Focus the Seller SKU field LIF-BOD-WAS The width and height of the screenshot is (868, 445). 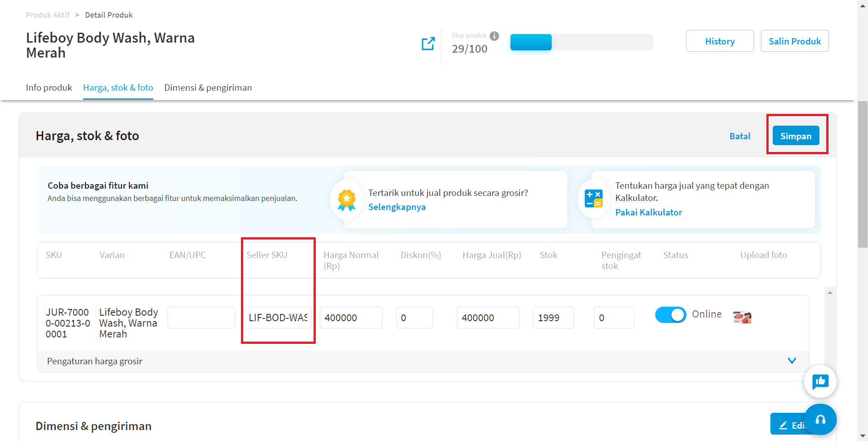pyautogui.click(x=278, y=318)
